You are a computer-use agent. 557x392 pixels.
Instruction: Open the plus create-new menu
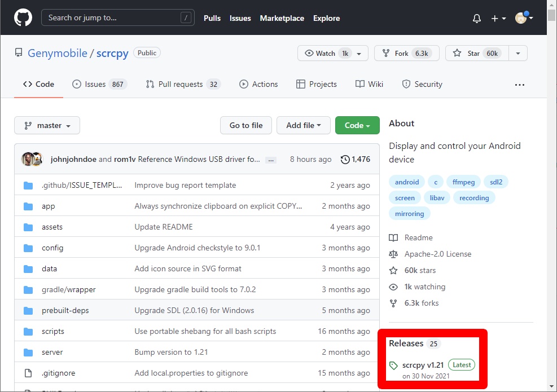tap(498, 18)
